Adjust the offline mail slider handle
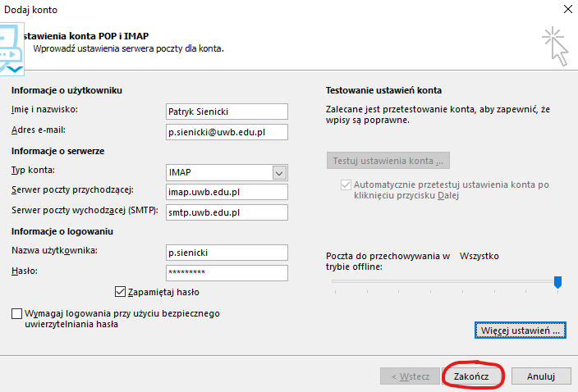This screenshot has width=578, height=392. click(x=557, y=282)
